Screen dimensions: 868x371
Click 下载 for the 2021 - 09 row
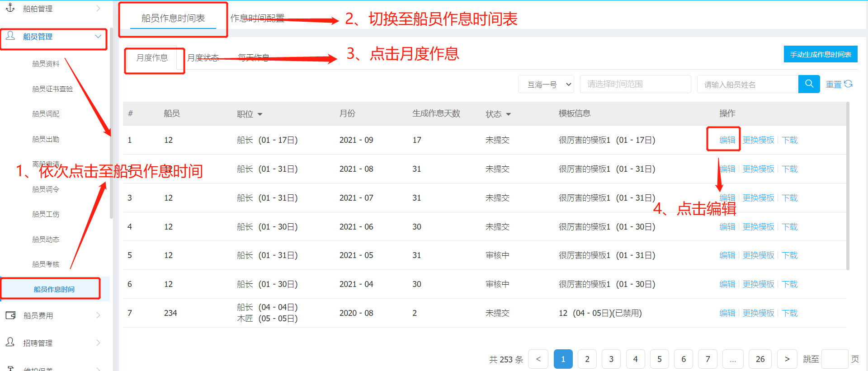(x=790, y=140)
